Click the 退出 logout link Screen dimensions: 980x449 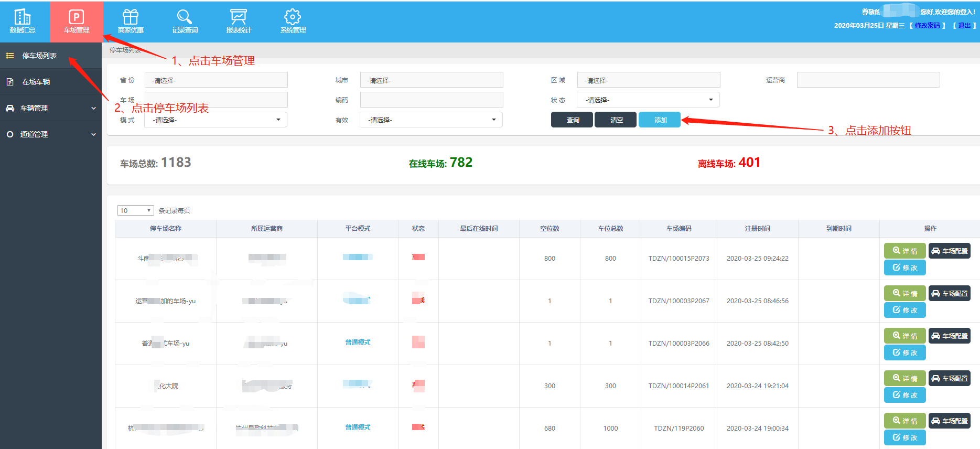click(x=964, y=25)
